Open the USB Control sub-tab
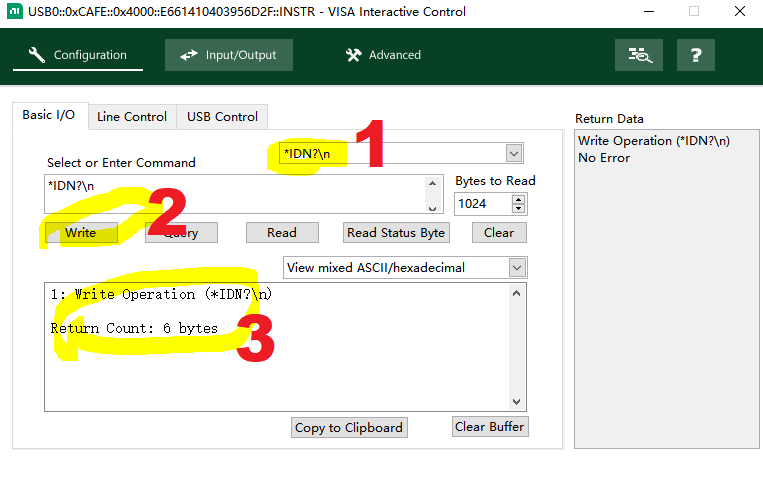 (x=222, y=117)
